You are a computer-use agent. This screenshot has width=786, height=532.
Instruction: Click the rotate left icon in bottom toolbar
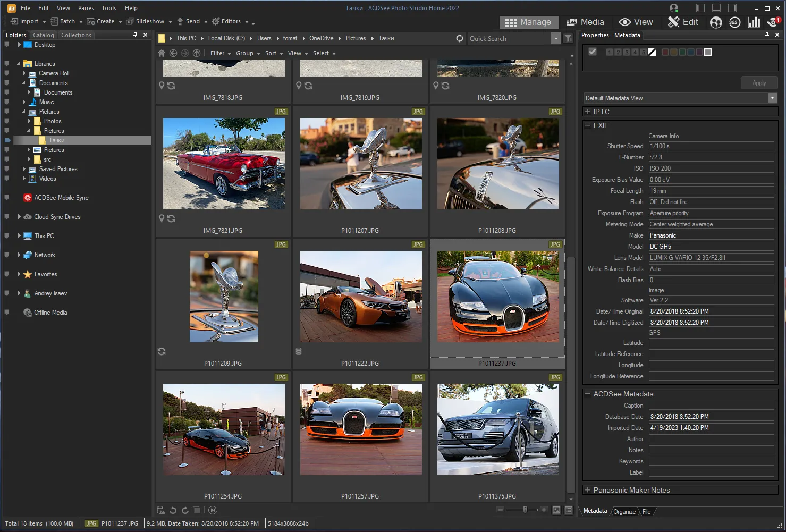coord(173,510)
